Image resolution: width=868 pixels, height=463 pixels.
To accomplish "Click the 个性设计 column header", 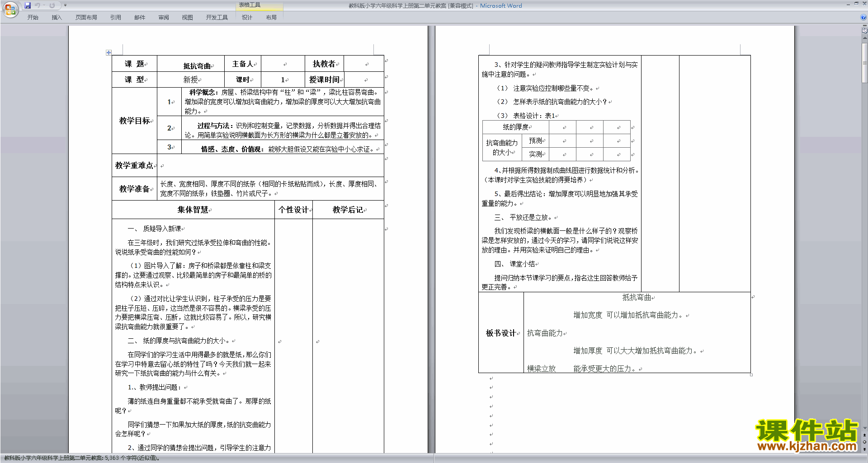I will [x=294, y=210].
